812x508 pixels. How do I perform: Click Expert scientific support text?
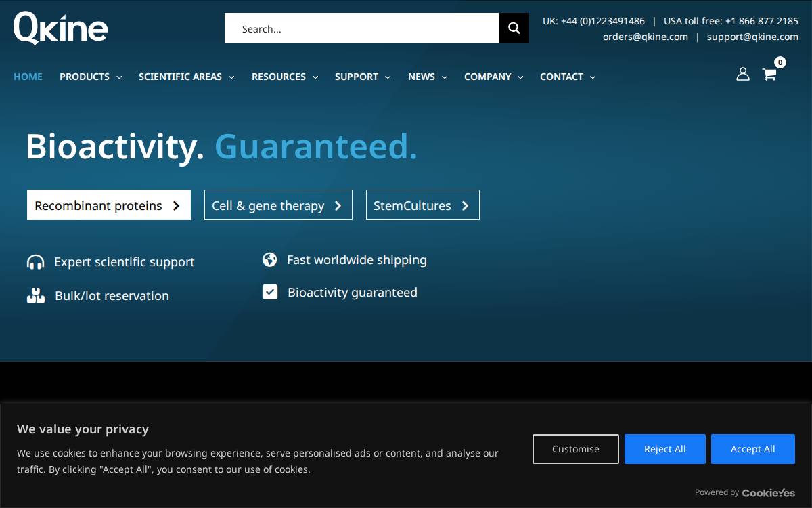(x=125, y=262)
